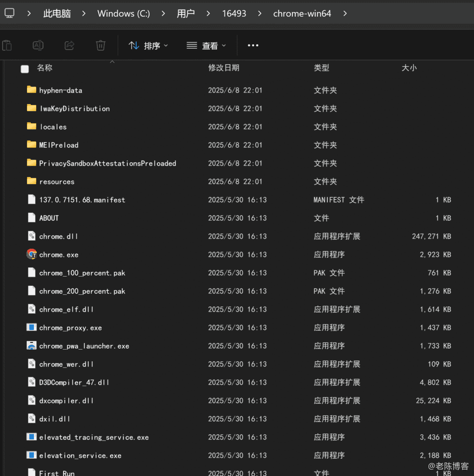This screenshot has width=474, height=476.
Task: Click the paste clipboard icon in toolbar
Action: tap(7, 46)
